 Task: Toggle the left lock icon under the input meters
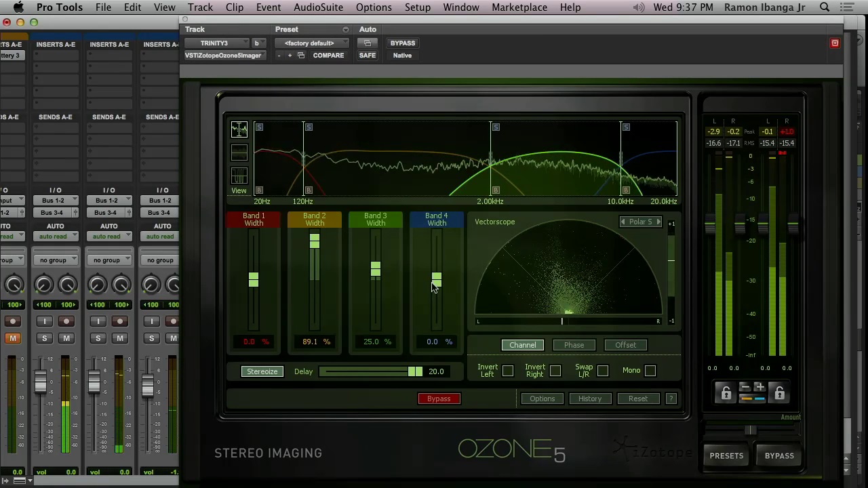pos(726,393)
